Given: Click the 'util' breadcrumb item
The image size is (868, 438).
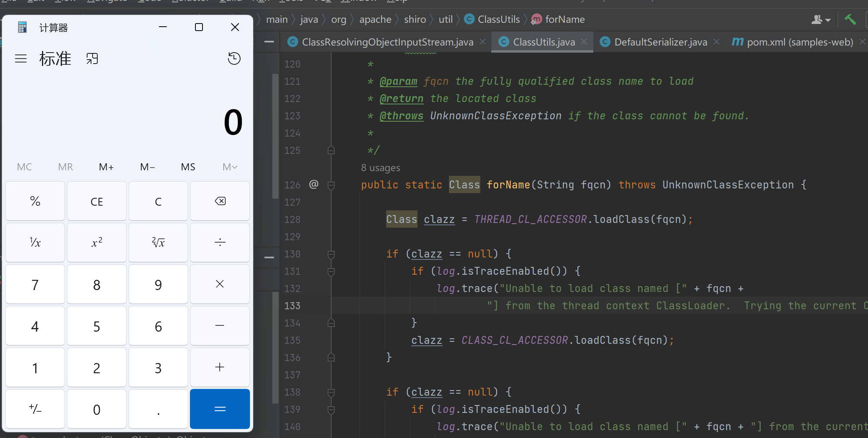Looking at the screenshot, I should (446, 19).
